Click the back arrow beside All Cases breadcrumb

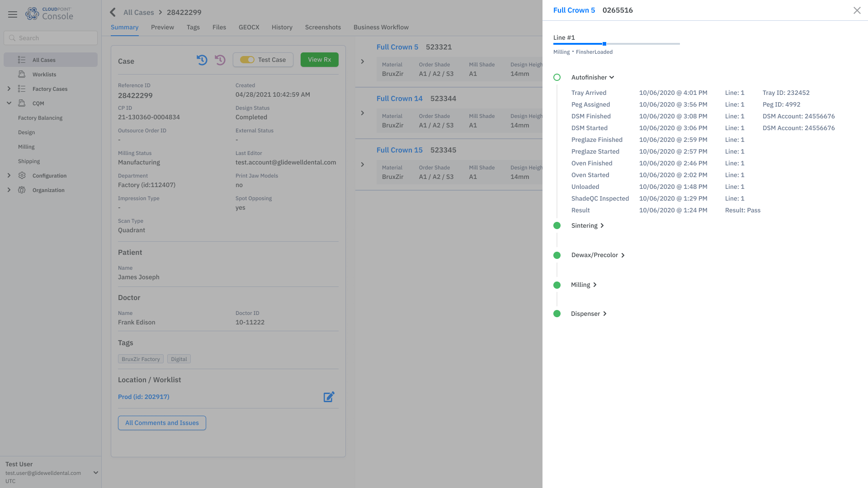pyautogui.click(x=112, y=12)
